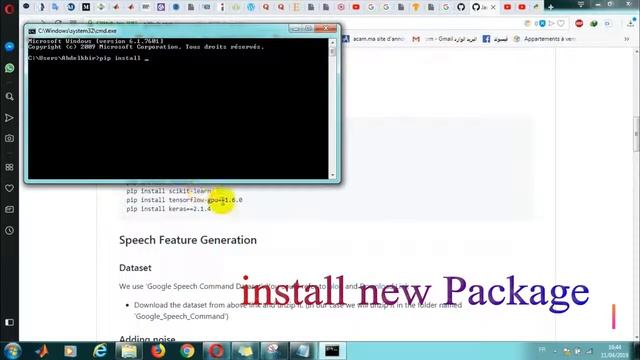Open Windows Explorer folder on taskbar

click(x=129, y=351)
